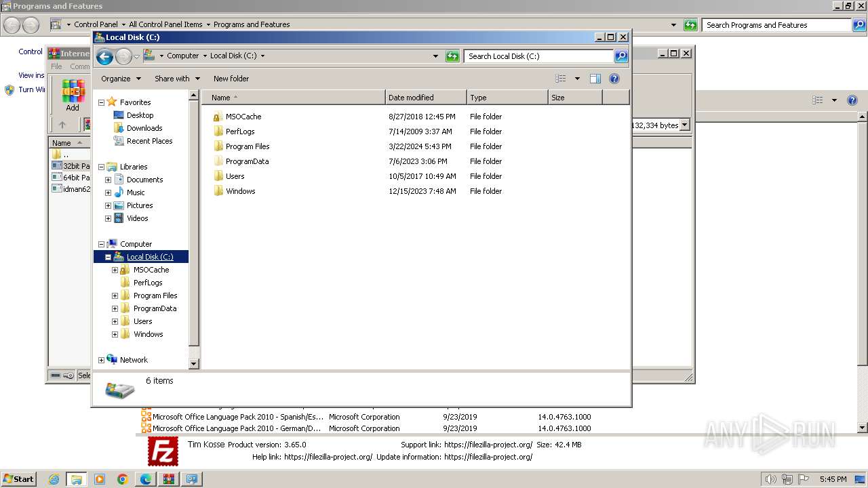Screen dimensions: 868x488
Task: Refresh Programs and Features address bar
Action: pyautogui.click(x=690, y=25)
